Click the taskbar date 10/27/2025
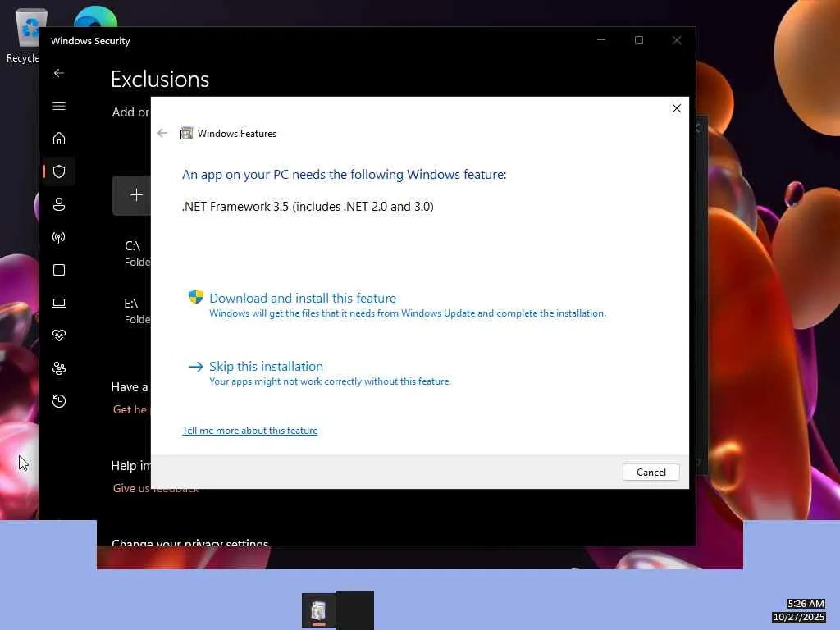Image resolution: width=840 pixels, height=630 pixels. [x=799, y=617]
